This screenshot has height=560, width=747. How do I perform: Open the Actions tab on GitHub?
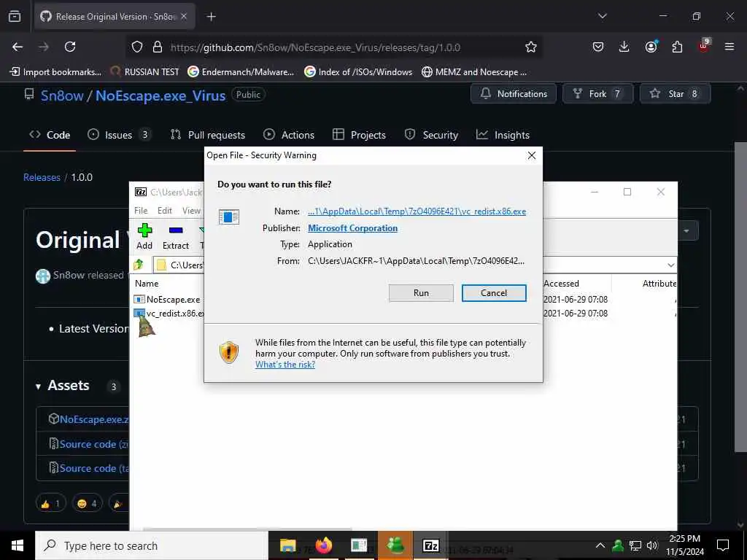(x=289, y=135)
